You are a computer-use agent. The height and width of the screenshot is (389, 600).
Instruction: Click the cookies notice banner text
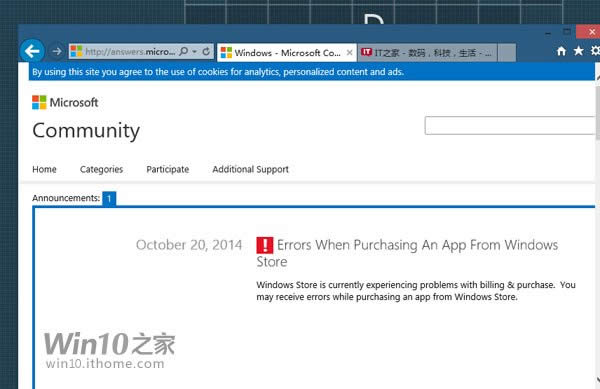click(x=218, y=72)
